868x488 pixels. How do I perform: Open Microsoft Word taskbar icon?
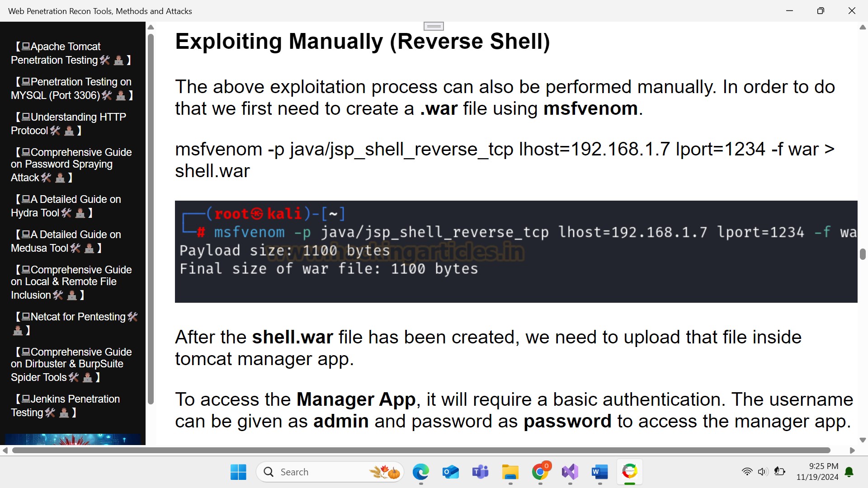(x=599, y=472)
